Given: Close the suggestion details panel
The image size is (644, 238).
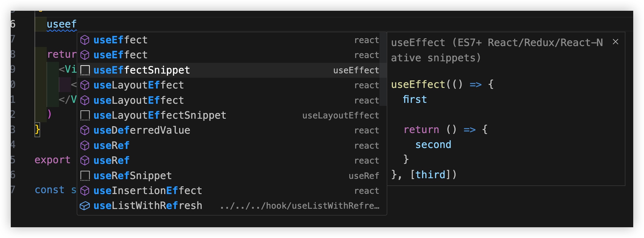Looking at the screenshot, I should [x=616, y=42].
